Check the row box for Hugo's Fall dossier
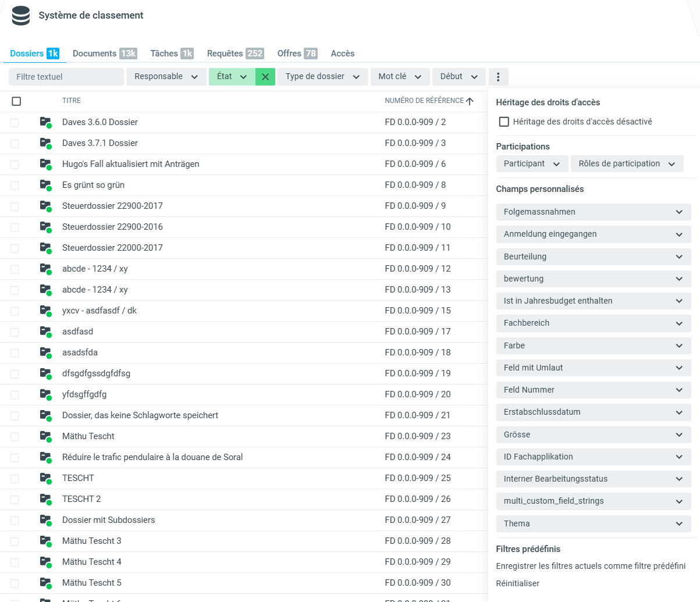 point(15,165)
